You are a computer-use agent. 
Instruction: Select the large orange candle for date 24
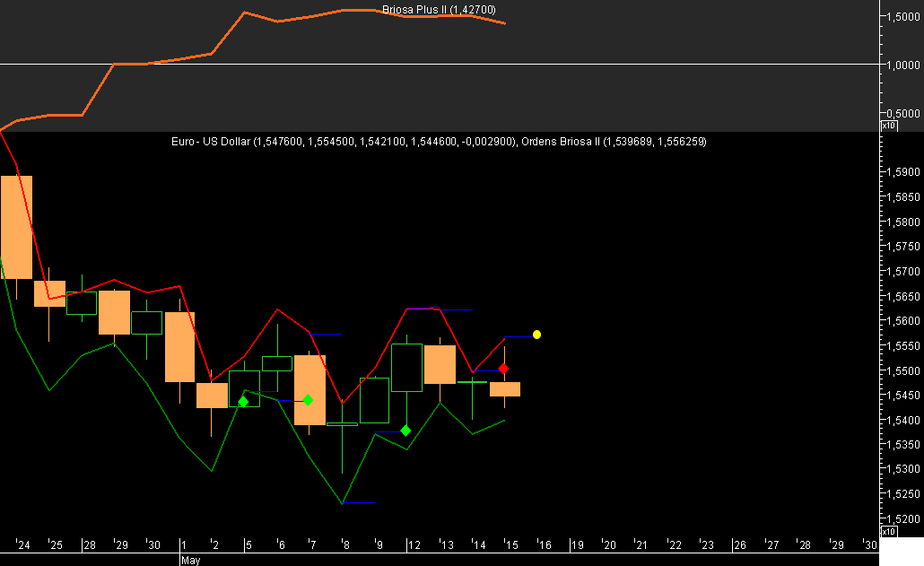tap(16, 227)
